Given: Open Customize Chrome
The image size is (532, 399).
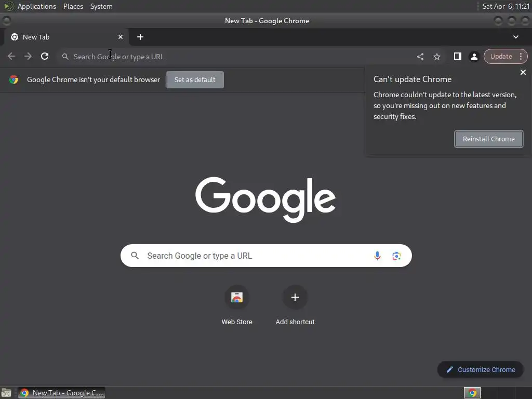Looking at the screenshot, I should pyautogui.click(x=481, y=369).
